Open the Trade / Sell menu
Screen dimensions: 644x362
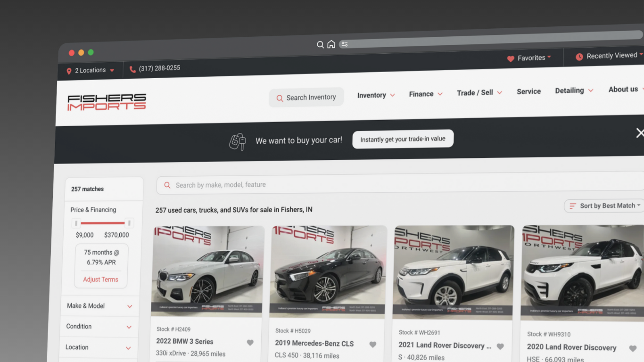479,93
